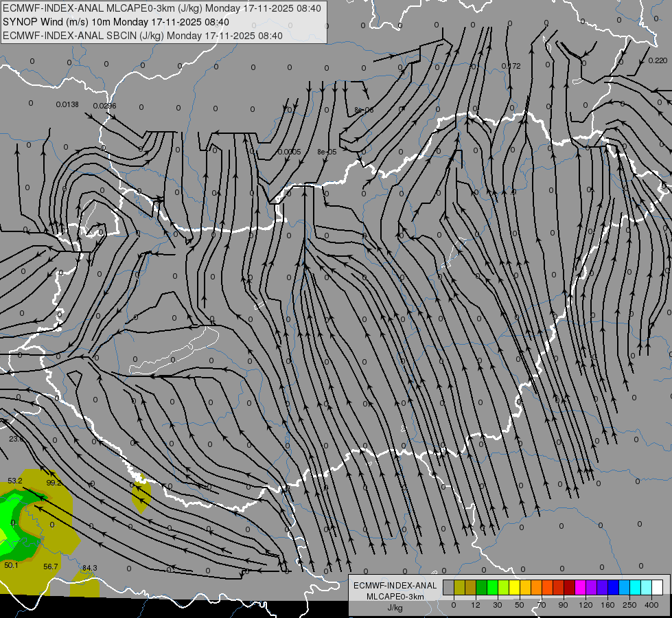Click the map value 0.220
Viewport: 672px width, 618px height.
[x=658, y=60]
